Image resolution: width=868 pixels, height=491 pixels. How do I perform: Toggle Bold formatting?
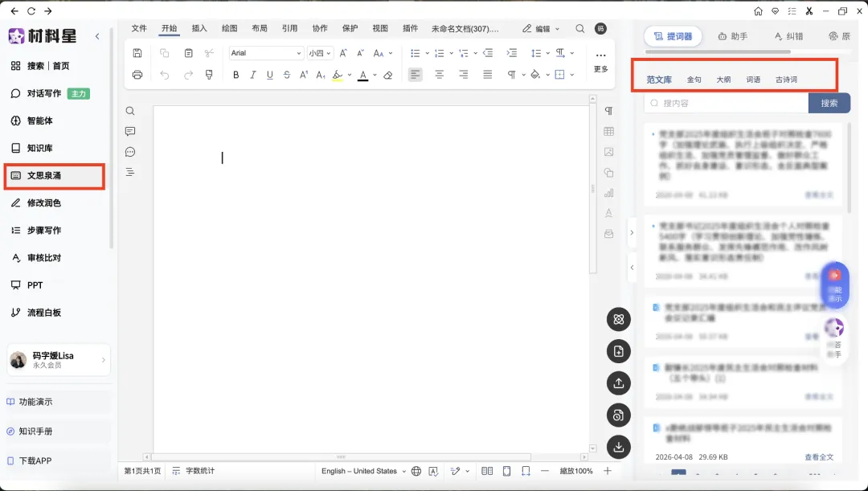235,75
